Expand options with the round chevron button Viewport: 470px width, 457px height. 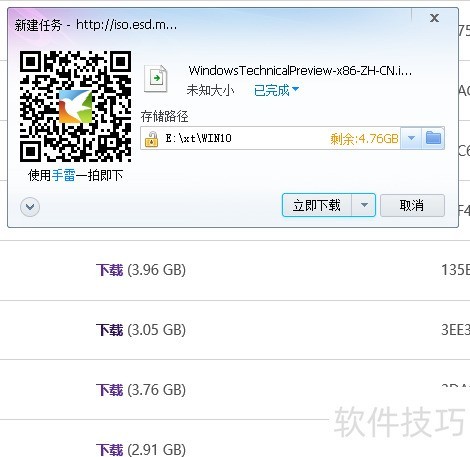coord(30,207)
